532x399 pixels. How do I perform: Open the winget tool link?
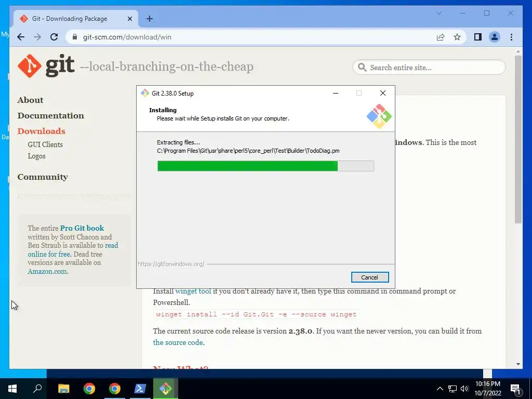click(x=193, y=291)
